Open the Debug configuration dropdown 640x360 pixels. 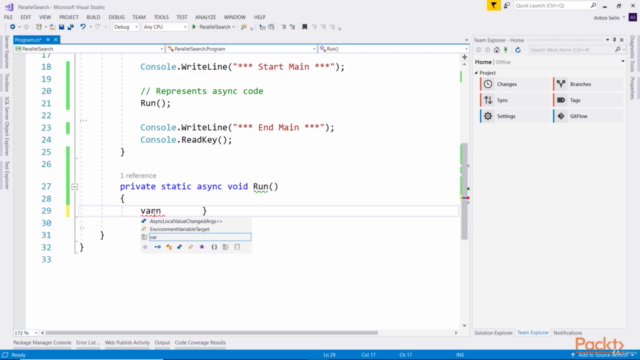pyautogui.click(x=125, y=27)
